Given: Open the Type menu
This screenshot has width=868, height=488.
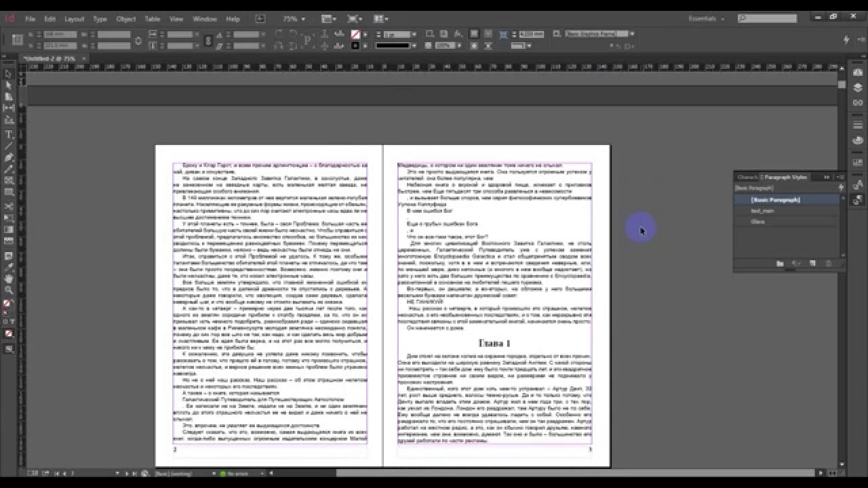Looking at the screenshot, I should pos(100,19).
